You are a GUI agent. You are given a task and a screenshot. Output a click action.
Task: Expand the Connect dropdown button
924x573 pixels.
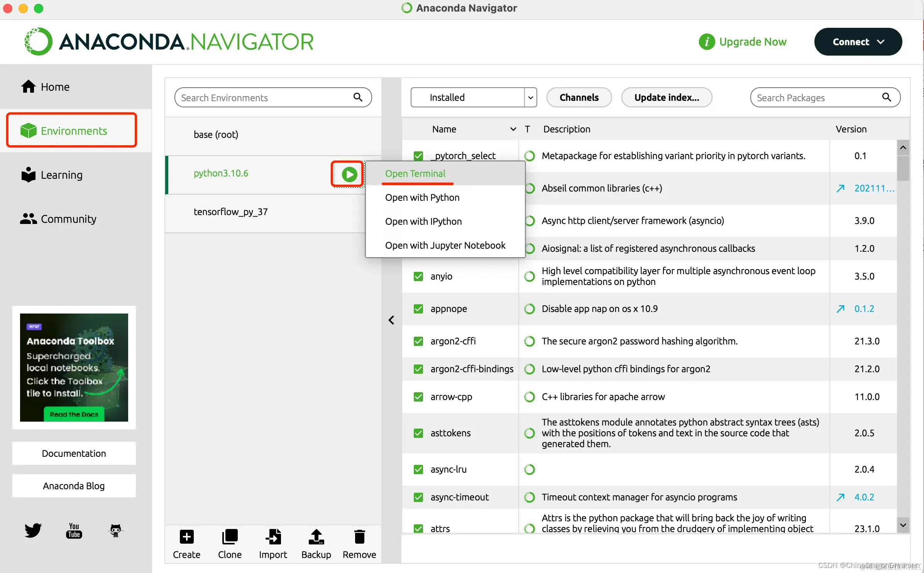pos(858,42)
